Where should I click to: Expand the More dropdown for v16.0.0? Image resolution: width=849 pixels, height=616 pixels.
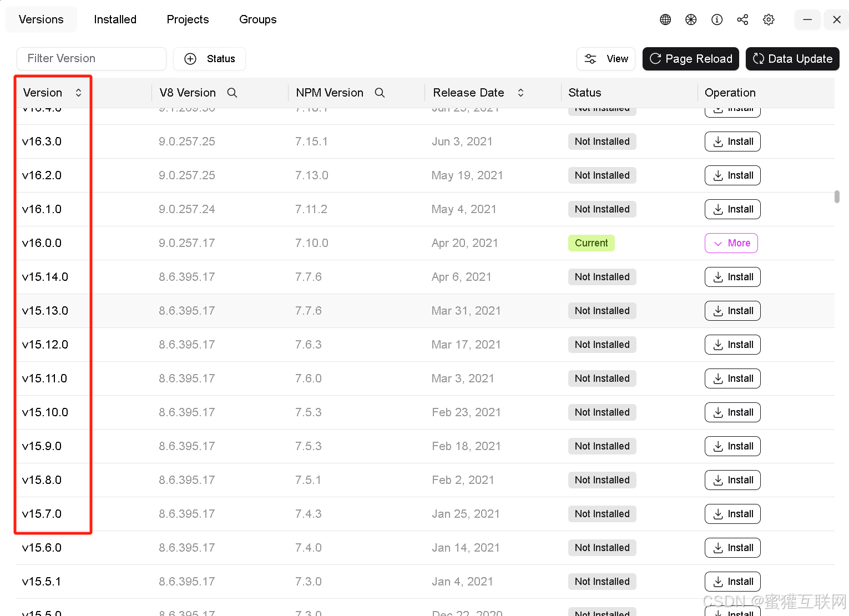tap(731, 243)
